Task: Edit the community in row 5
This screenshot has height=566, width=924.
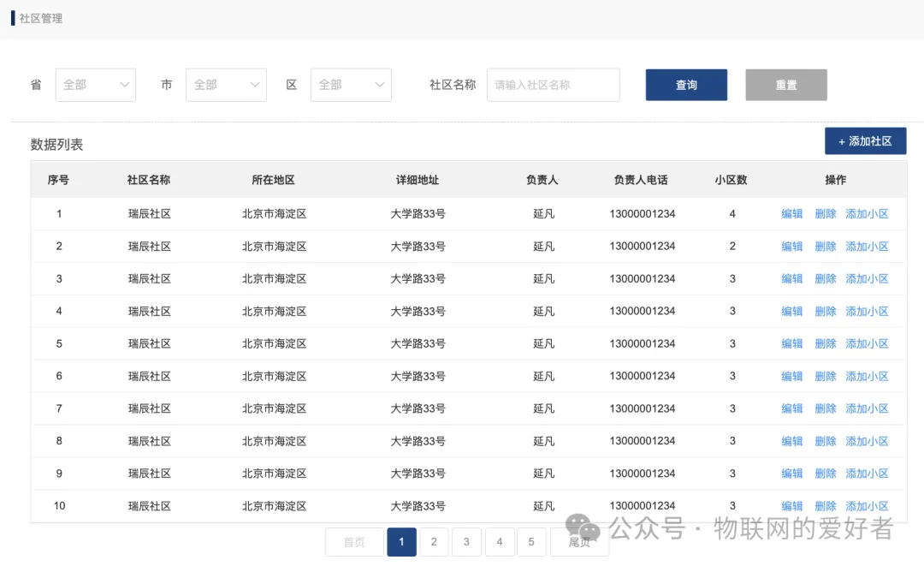Action: click(x=792, y=343)
